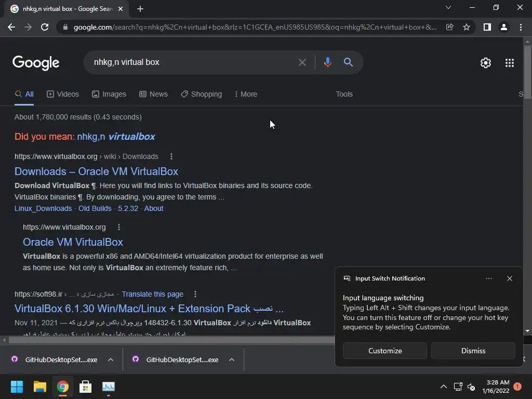Open the tab search dropdown
The height and width of the screenshot is (399, 532).
click(448, 7)
